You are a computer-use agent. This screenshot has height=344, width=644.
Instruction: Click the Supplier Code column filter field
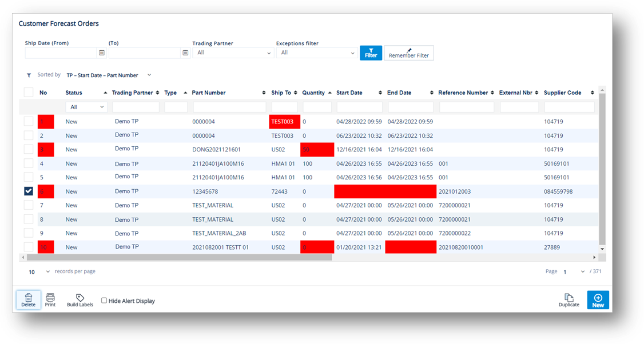tap(569, 107)
